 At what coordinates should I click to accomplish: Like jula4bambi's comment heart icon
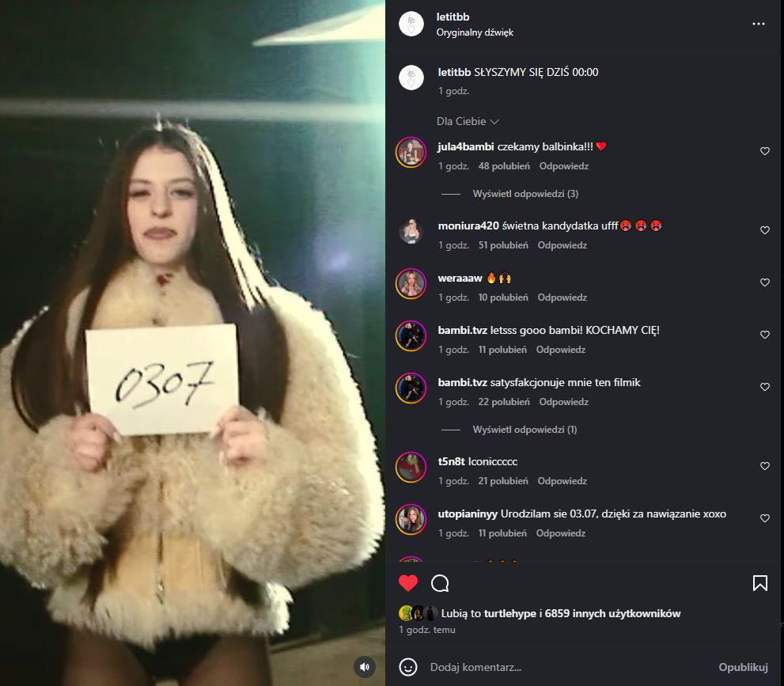[x=764, y=151]
